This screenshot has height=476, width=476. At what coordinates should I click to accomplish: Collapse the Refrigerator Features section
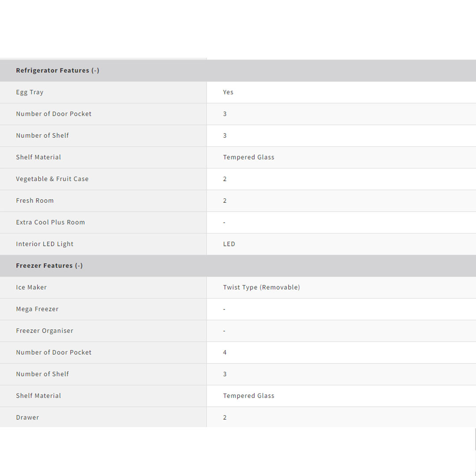57,71
